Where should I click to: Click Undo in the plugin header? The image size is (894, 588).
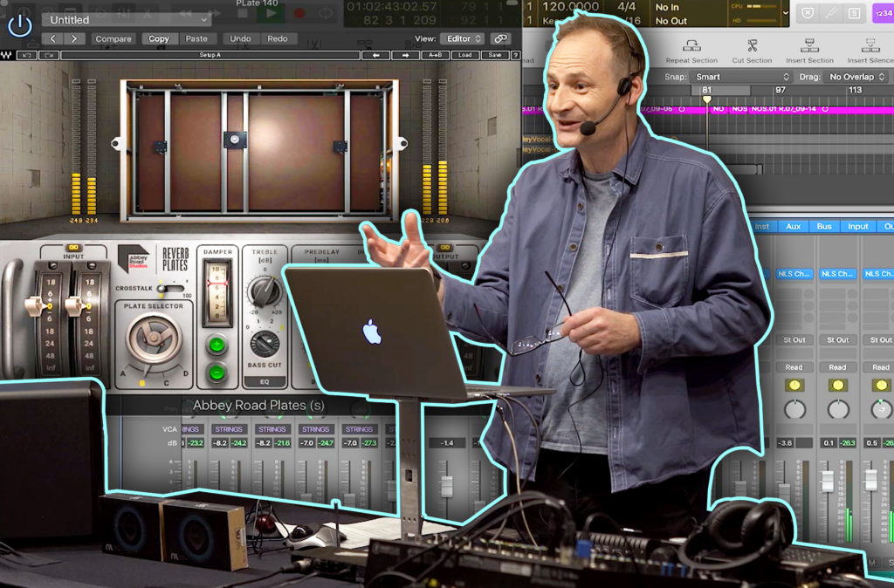tap(240, 38)
